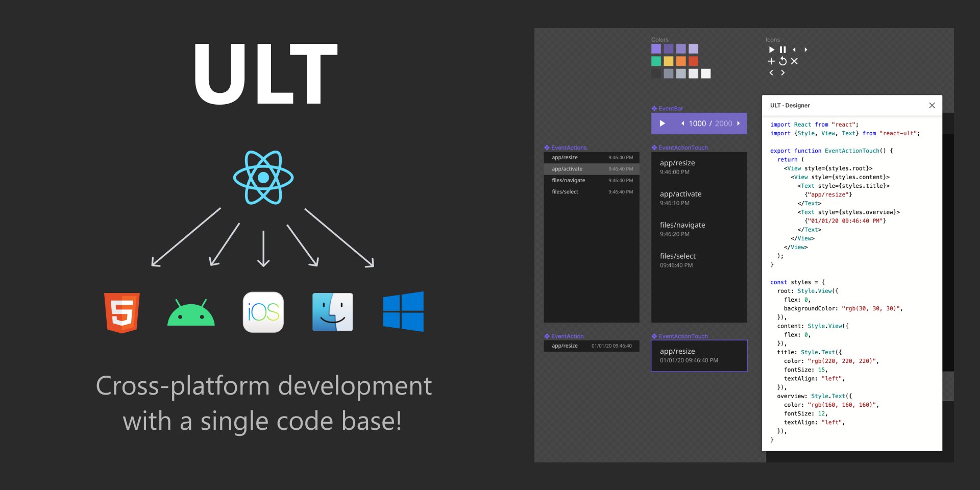Pick the green color swatch

tap(656, 61)
